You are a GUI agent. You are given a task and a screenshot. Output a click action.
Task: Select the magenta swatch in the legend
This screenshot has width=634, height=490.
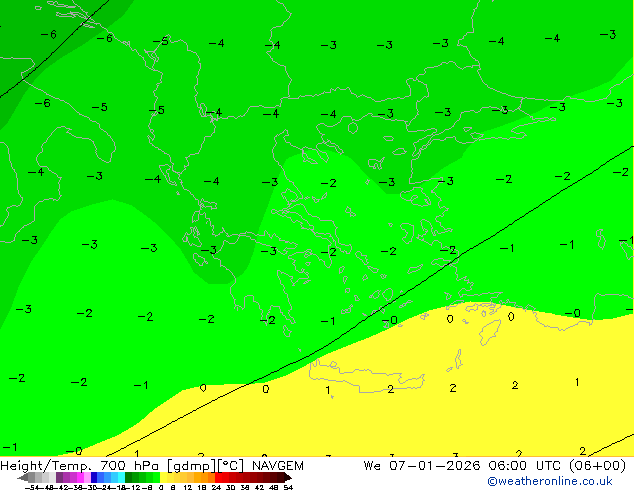80,478
